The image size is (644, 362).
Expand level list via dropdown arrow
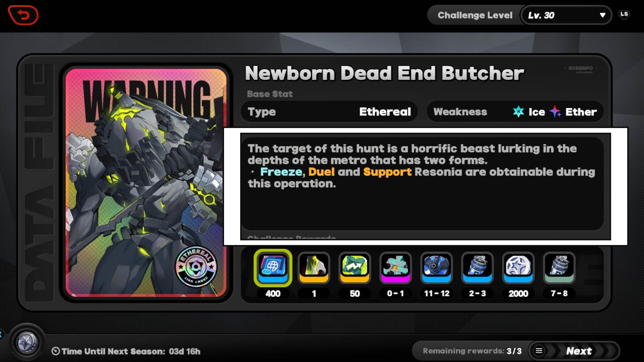602,15
